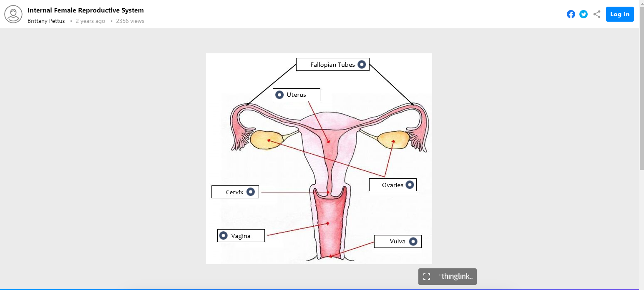Click the author profile avatar
This screenshot has height=290, width=644.
coord(13,14)
